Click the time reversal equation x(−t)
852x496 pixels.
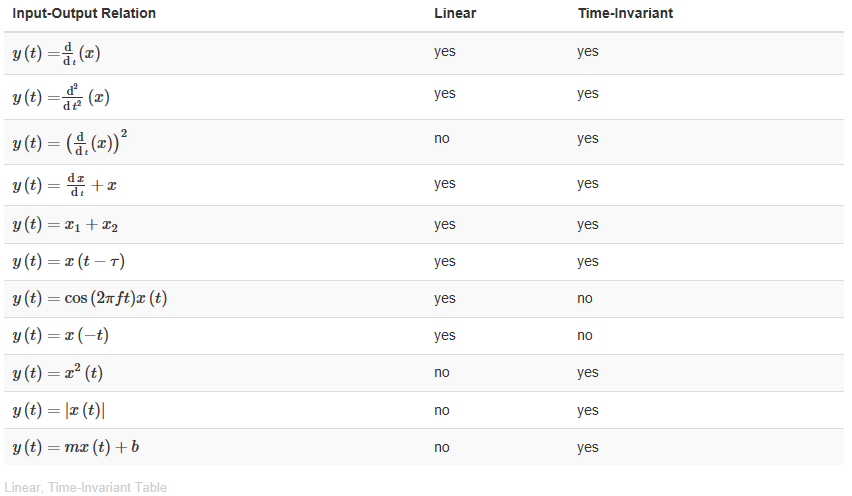tap(60, 336)
